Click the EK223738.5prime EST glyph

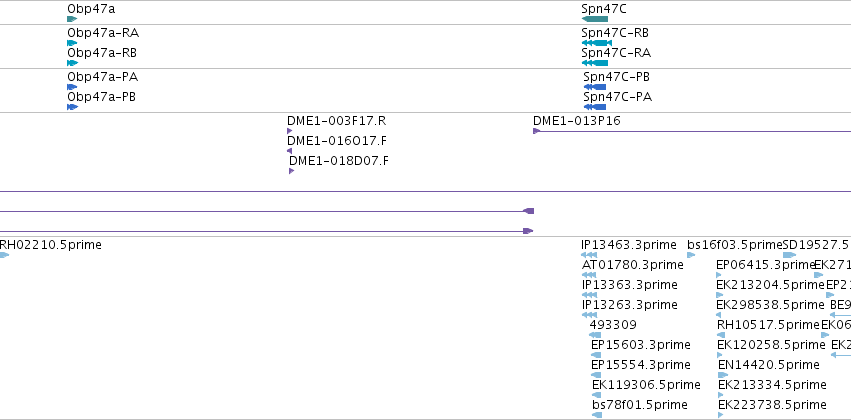pyautogui.click(x=721, y=415)
